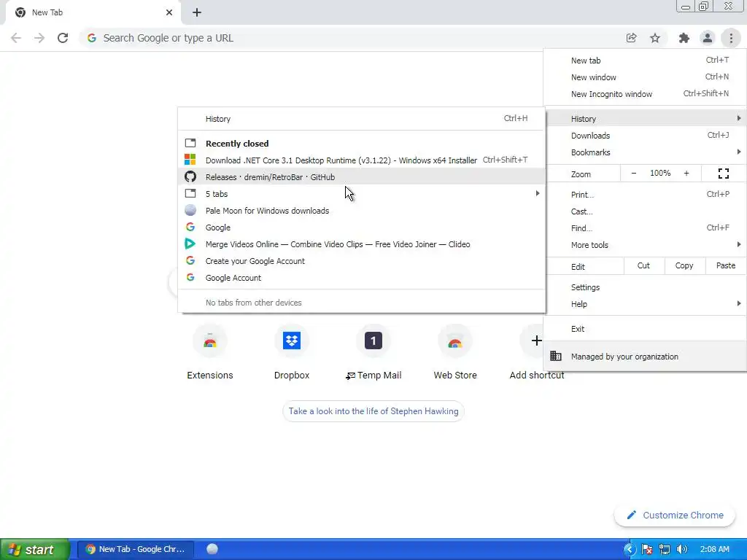Reopen Create your Google Account page

(362, 261)
